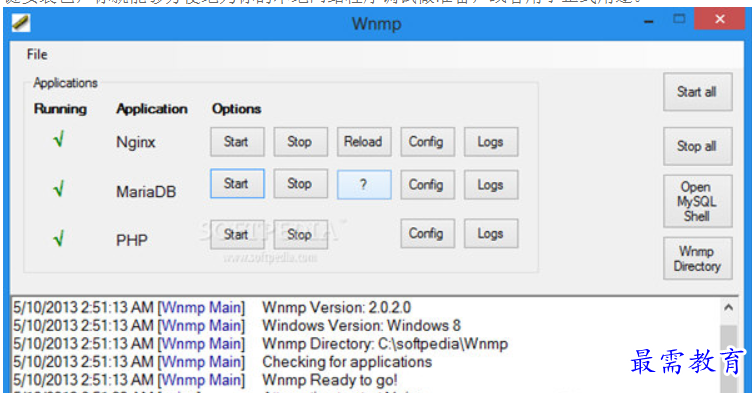Start the PHP application

[x=237, y=235]
